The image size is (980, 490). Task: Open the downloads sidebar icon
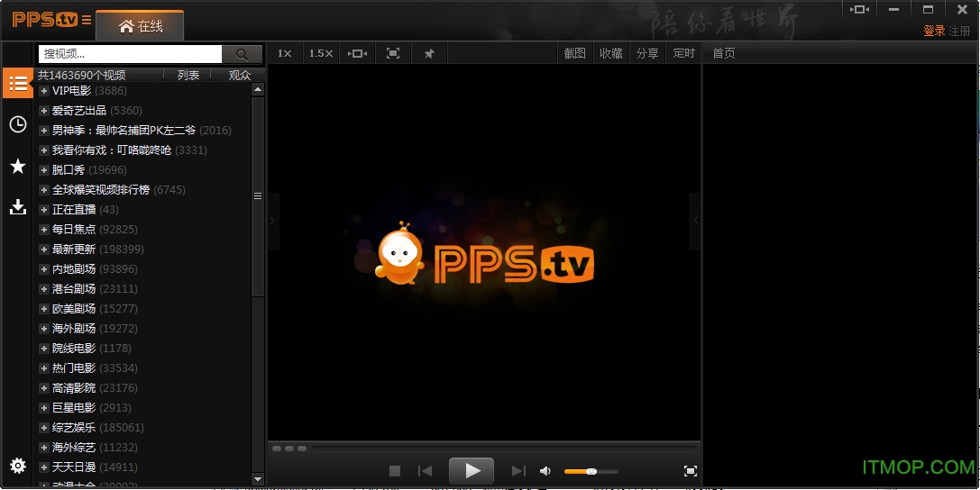[x=17, y=206]
